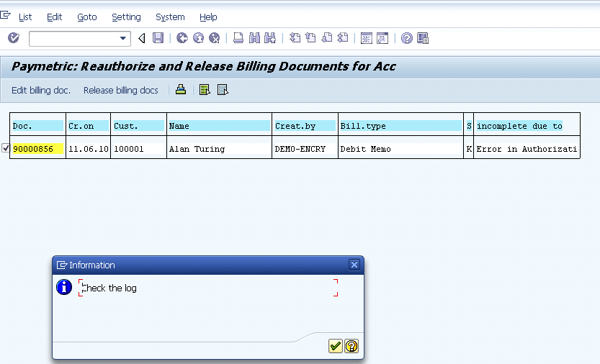Click the Help question mark toolbar icon
Screen dimensions: 600x364
tap(406, 38)
